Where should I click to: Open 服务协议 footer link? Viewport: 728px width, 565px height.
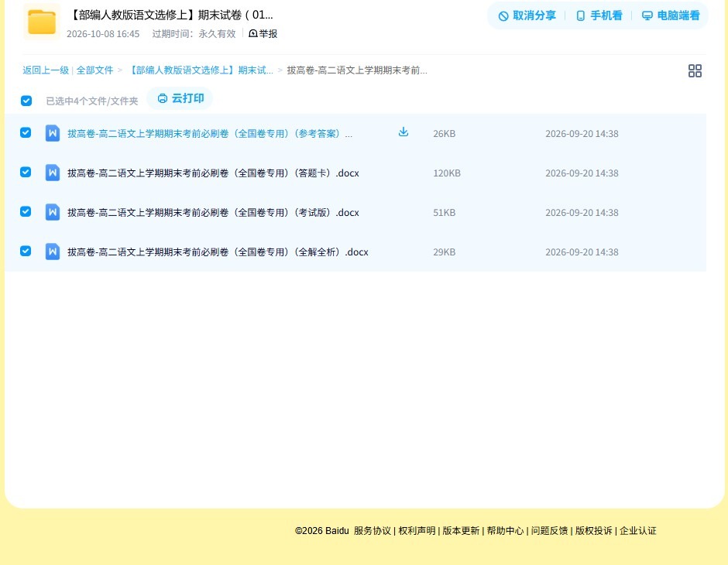point(373,531)
